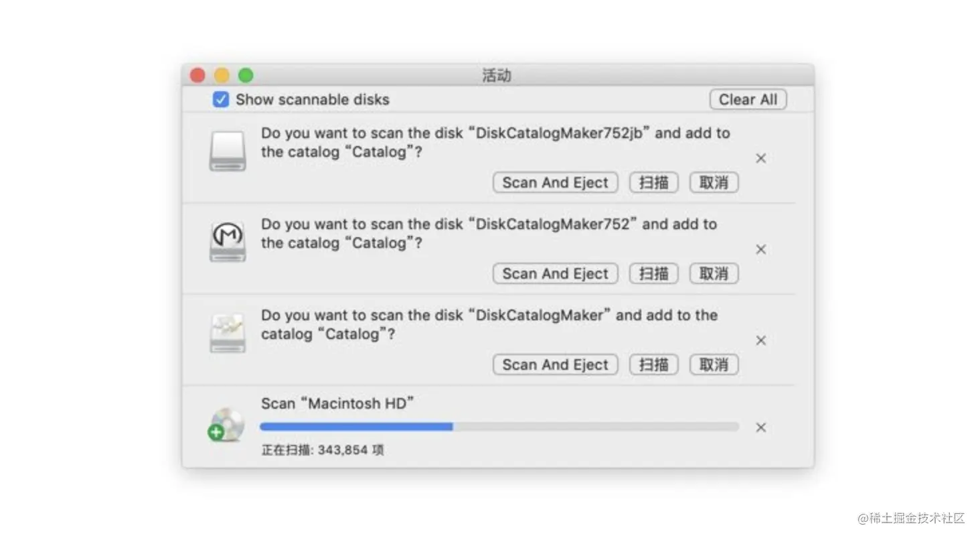Click the DiskCatalogMaker752jb drive icon
The height and width of the screenshot is (540, 980).
228,151
